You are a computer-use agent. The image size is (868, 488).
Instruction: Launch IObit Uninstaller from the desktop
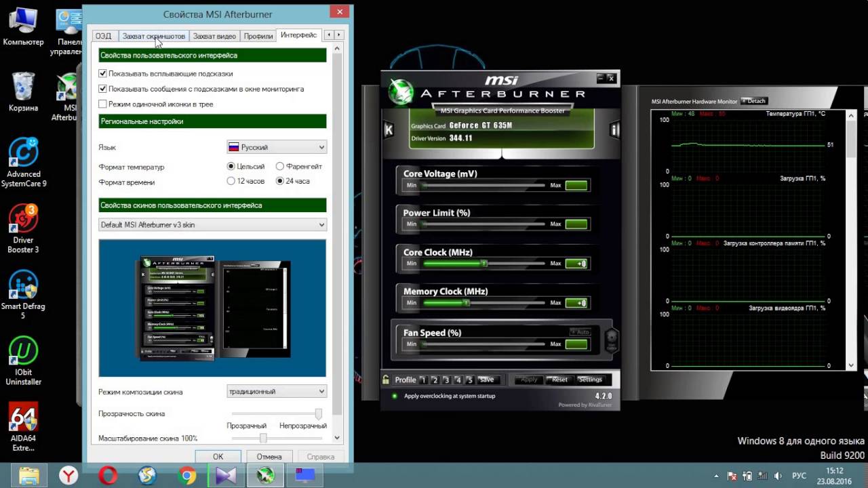24,361
